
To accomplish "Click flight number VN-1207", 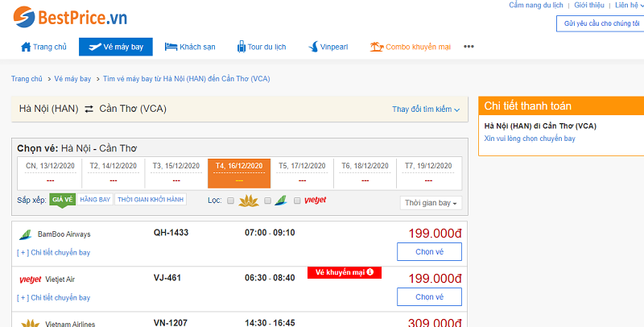I will point(171,323).
